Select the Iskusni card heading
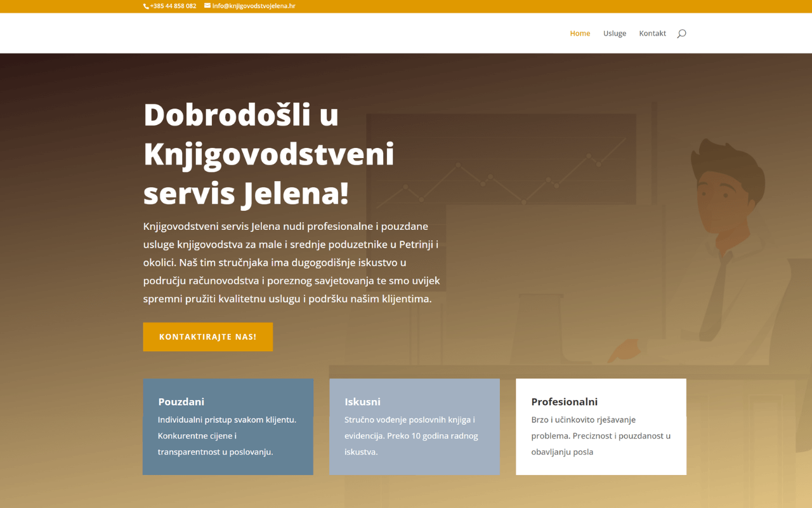The width and height of the screenshot is (812, 508). click(x=362, y=402)
